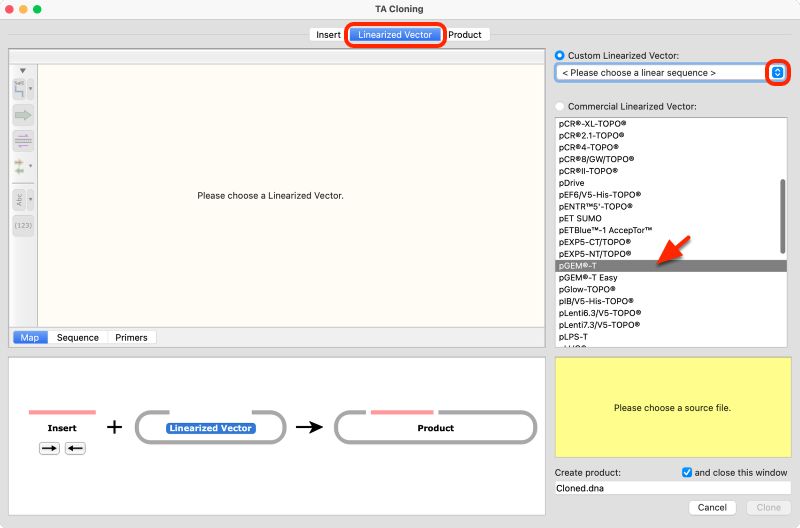Click the Cancel button
The image size is (800, 528).
coord(712,507)
